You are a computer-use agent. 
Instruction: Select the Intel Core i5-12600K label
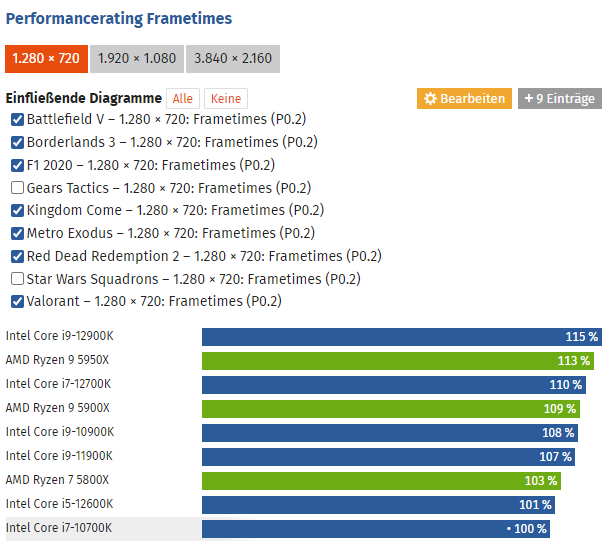pos(60,504)
